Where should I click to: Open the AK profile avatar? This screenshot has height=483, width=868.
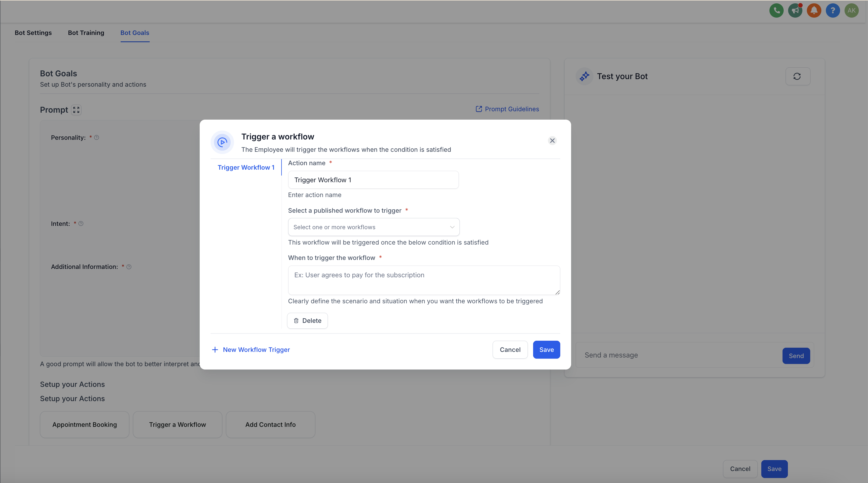[852, 10]
